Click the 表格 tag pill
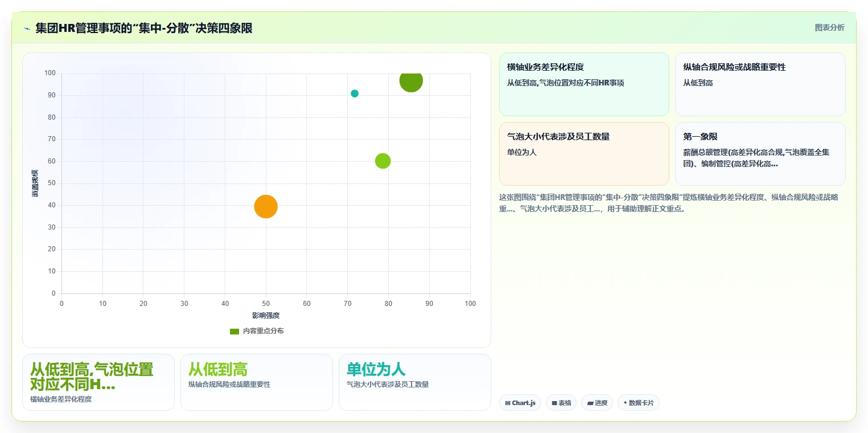This screenshot has width=868, height=433. [561, 403]
